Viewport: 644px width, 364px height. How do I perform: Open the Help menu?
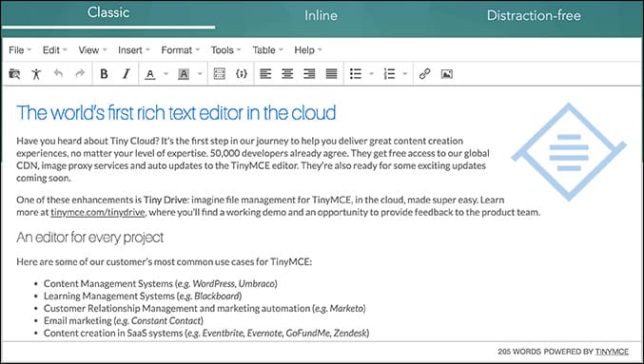pos(308,50)
